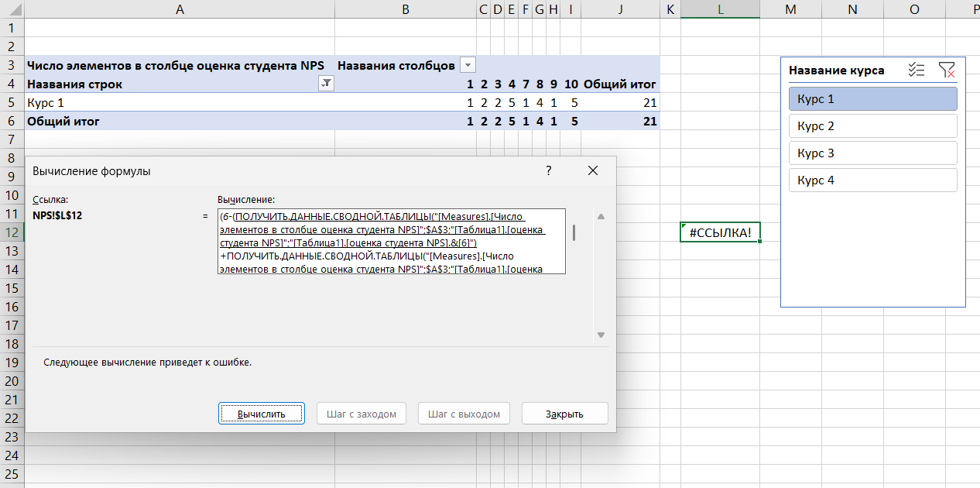Select row 5 header
The height and width of the screenshot is (488, 980).
[12, 102]
